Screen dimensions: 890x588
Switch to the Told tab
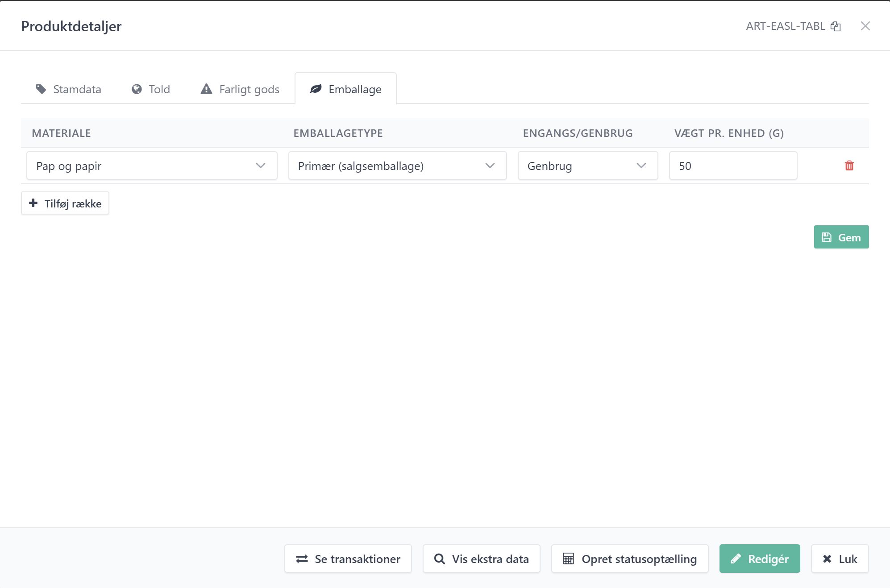[151, 89]
